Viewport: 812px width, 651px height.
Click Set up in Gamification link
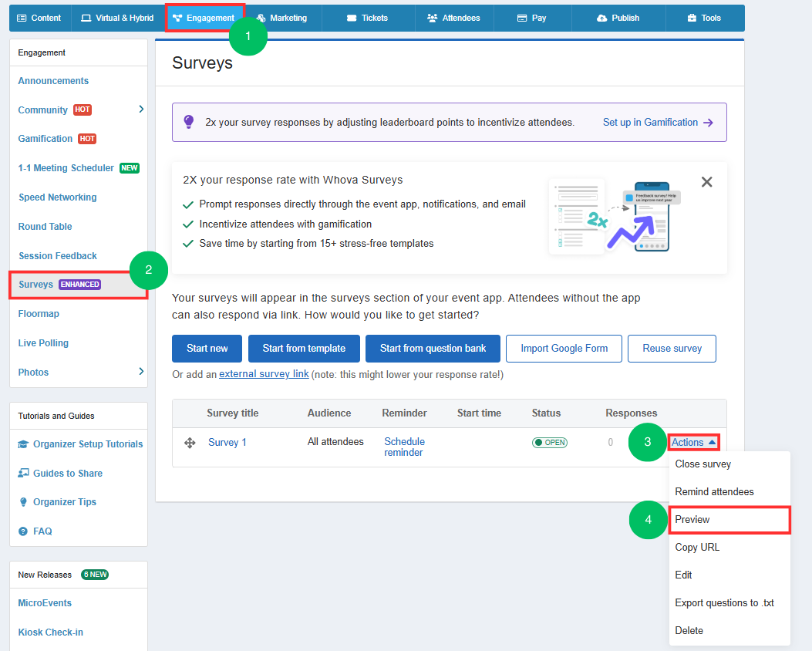(x=650, y=122)
